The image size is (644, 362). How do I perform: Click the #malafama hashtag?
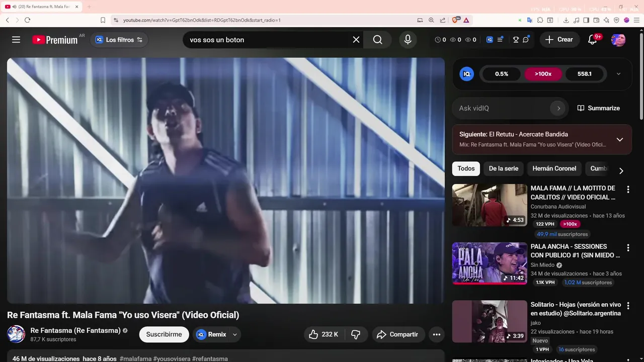(135, 359)
